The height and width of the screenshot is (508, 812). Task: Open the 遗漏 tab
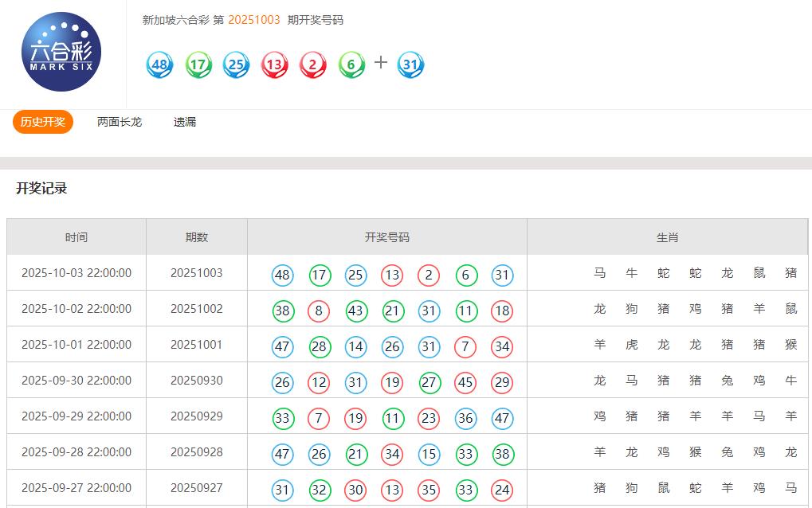tap(185, 122)
